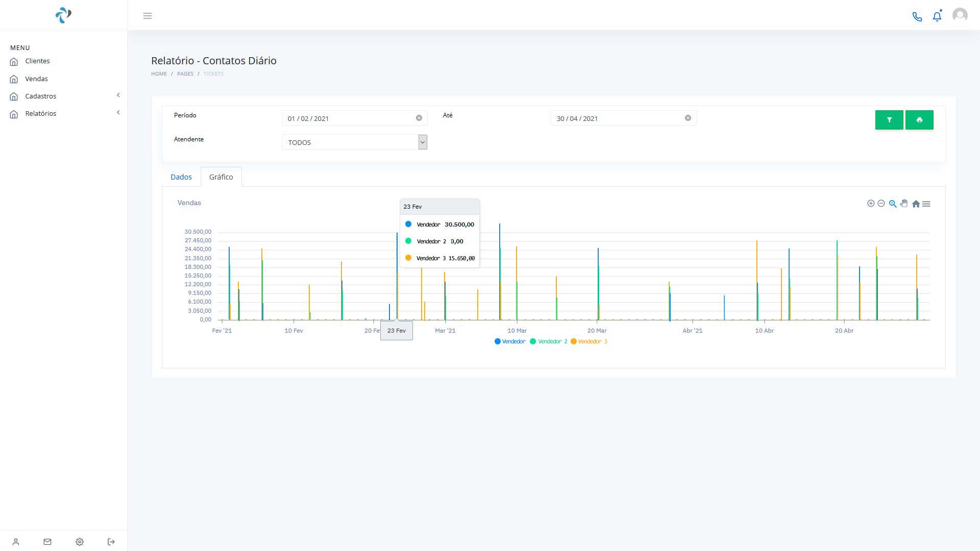Image resolution: width=980 pixels, height=551 pixels.
Task: Expand the Relatórios submenu chevron
Action: pyautogui.click(x=118, y=112)
